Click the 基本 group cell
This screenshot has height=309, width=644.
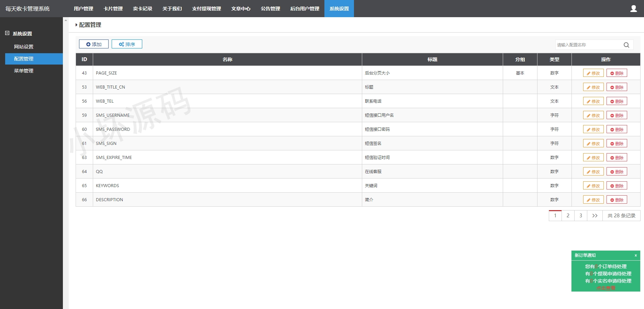[520, 73]
